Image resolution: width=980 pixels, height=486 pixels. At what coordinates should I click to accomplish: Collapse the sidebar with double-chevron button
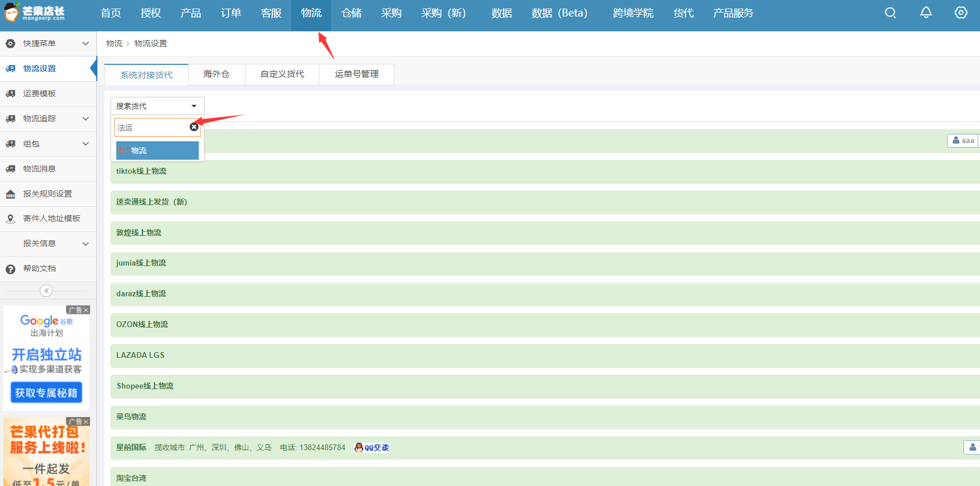46,291
